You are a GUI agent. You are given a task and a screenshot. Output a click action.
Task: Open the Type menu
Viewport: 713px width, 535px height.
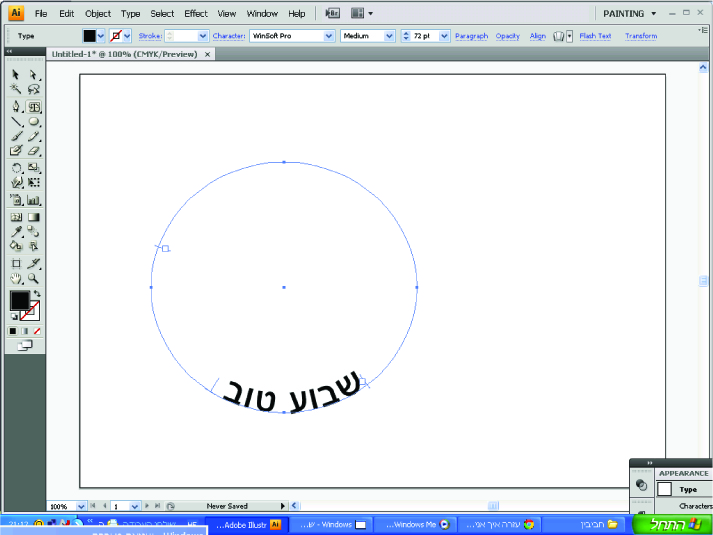131,14
